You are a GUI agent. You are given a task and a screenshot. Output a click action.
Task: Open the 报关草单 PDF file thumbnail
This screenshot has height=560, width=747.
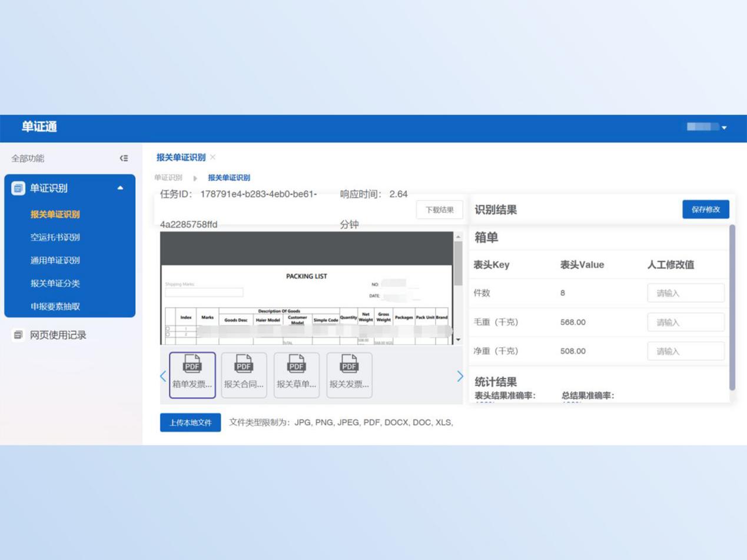(x=297, y=375)
